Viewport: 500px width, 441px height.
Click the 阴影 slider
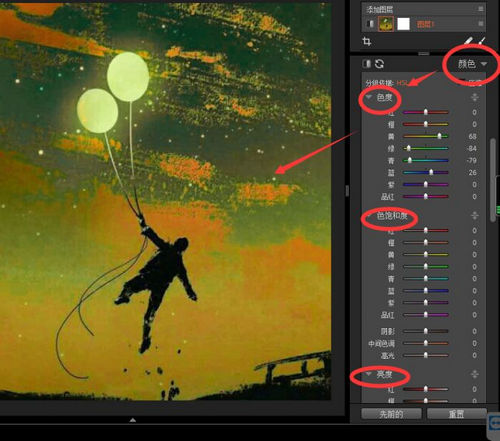click(x=426, y=331)
